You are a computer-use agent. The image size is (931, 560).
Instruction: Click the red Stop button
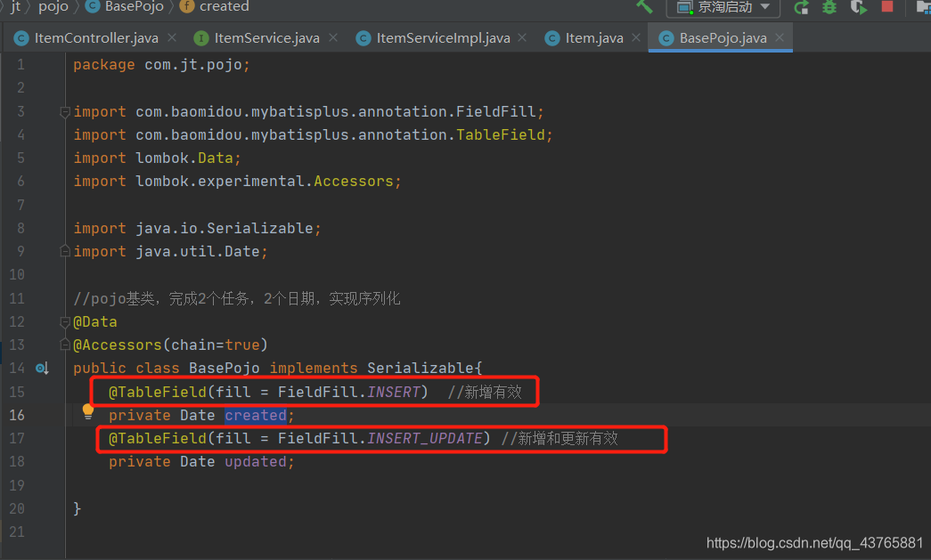point(887,6)
